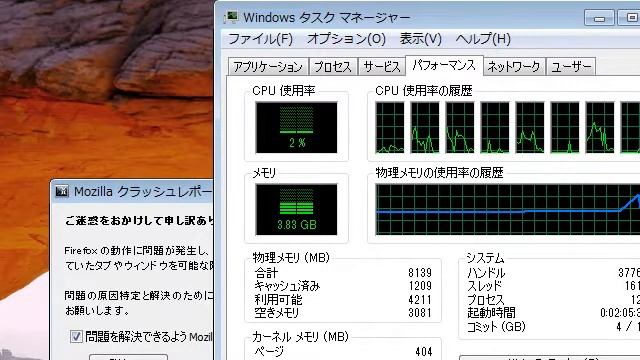Click the ハンドル label under システム
The height and width of the screenshot is (360, 640).
pyautogui.click(x=486, y=273)
